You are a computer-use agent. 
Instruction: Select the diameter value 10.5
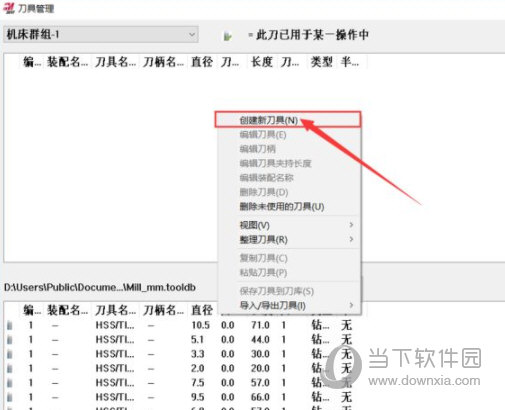click(200, 325)
